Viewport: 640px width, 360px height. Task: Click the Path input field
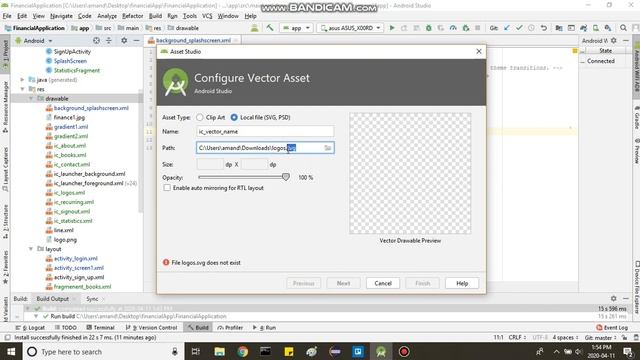click(265, 148)
